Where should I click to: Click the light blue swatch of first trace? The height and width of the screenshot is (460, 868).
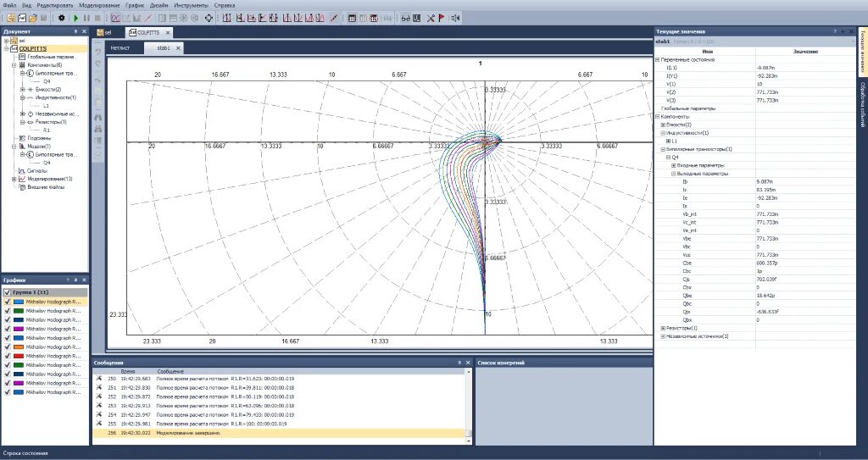(19, 302)
